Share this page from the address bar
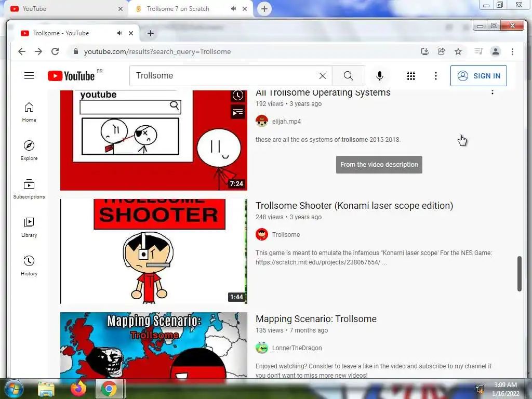 pyautogui.click(x=442, y=51)
